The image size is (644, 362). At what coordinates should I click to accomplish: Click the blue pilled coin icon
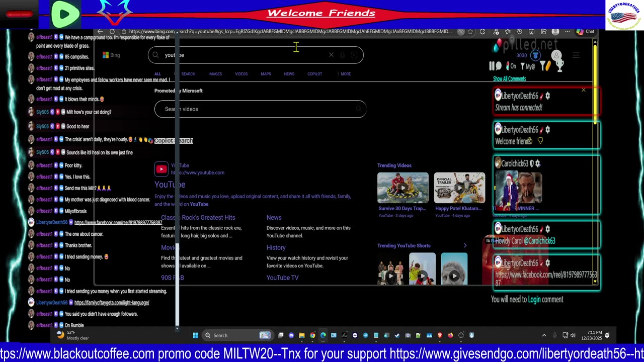pos(535,55)
